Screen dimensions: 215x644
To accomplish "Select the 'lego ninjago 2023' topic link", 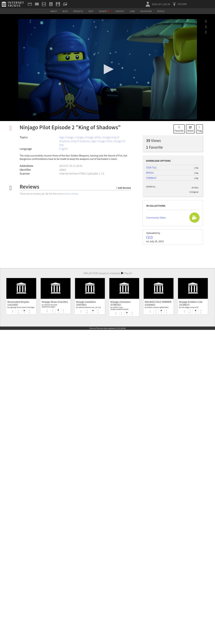I will 101,141.
